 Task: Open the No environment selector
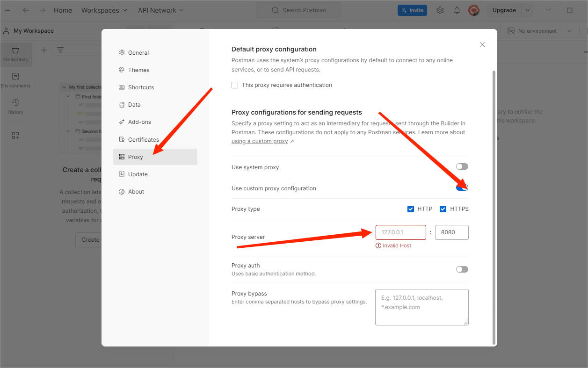point(540,31)
